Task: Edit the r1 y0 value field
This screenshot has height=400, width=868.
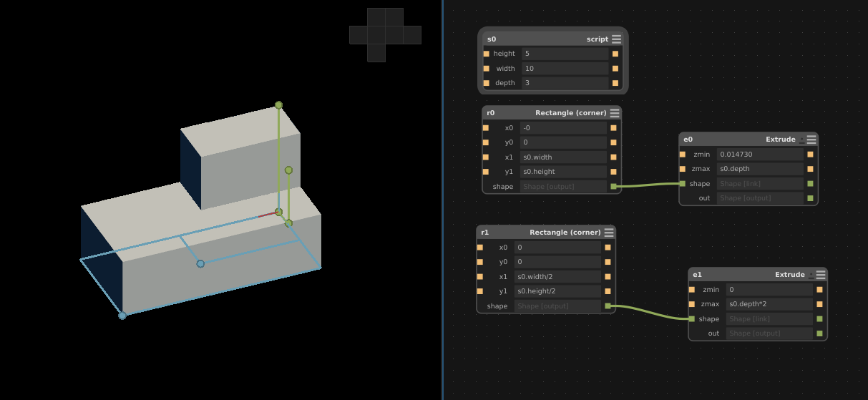Action: 557,262
